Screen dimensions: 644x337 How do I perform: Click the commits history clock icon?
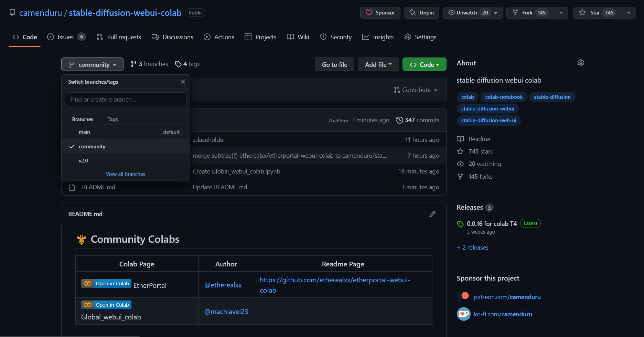click(x=399, y=120)
